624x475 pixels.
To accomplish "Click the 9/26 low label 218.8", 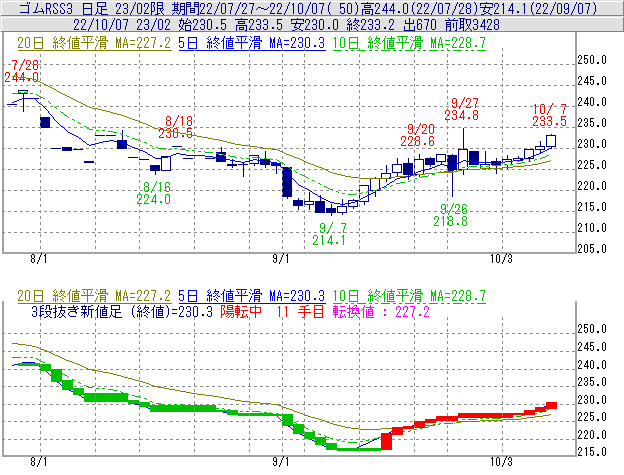I will click(x=450, y=221).
